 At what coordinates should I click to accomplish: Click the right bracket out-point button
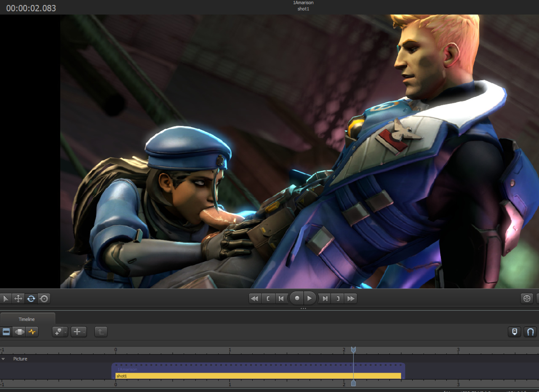click(337, 299)
